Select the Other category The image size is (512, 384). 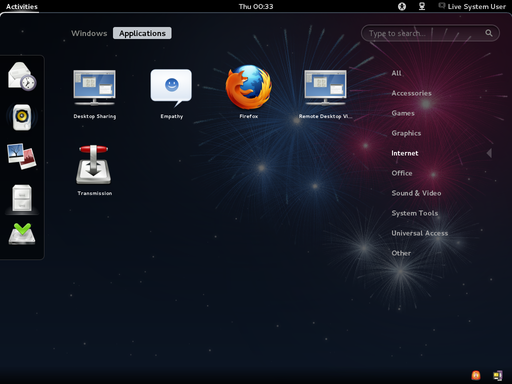pos(401,253)
